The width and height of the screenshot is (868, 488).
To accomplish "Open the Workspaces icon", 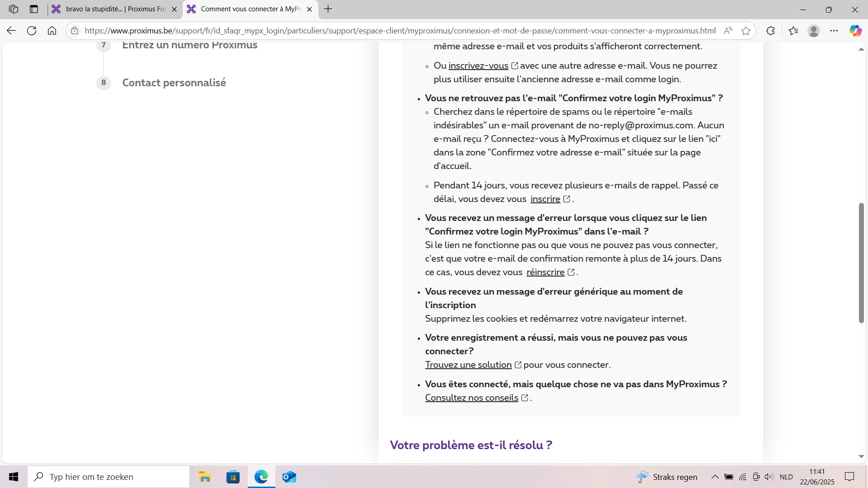I will 14,9.
